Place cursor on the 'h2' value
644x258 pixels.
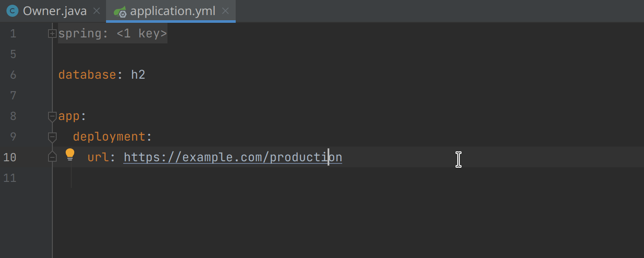(x=138, y=75)
